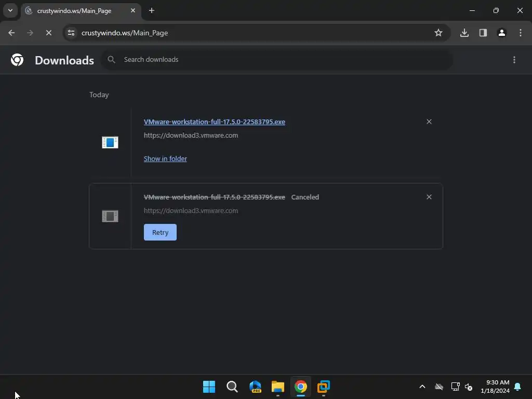Click the Downloads page title
The image size is (532, 399).
pos(64,60)
